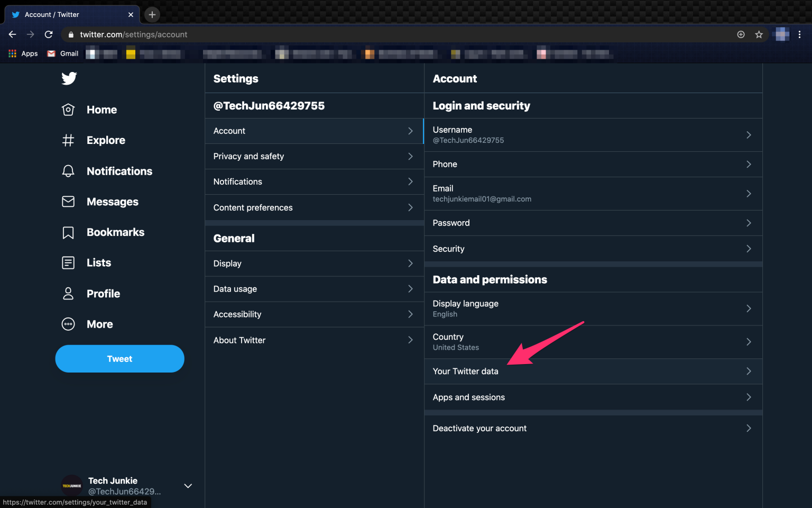
Task: Click the Profile icon in sidebar
Action: tap(68, 293)
